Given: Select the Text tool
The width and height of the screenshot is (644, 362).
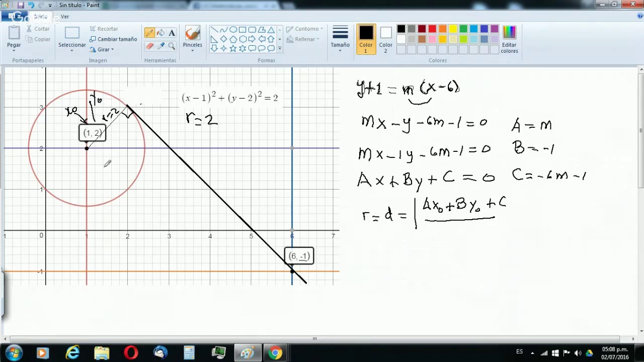Looking at the screenshot, I should [172, 33].
